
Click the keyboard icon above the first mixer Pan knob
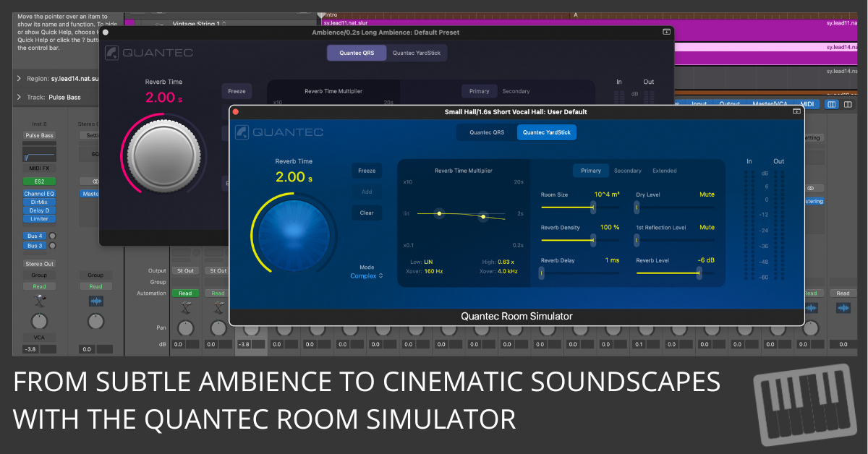(x=185, y=308)
